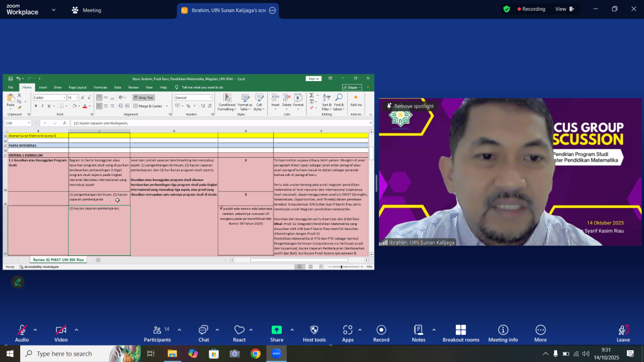Open Breakout rooms

[x=460, y=332]
